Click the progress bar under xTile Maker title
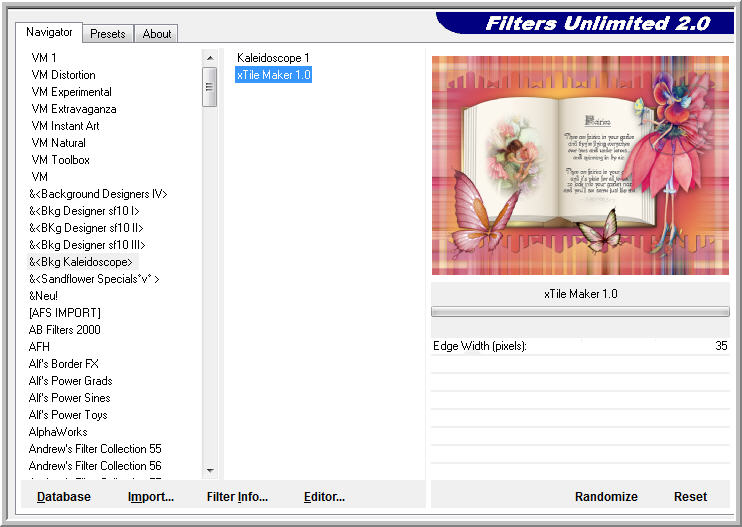742x527 pixels. coord(580,311)
